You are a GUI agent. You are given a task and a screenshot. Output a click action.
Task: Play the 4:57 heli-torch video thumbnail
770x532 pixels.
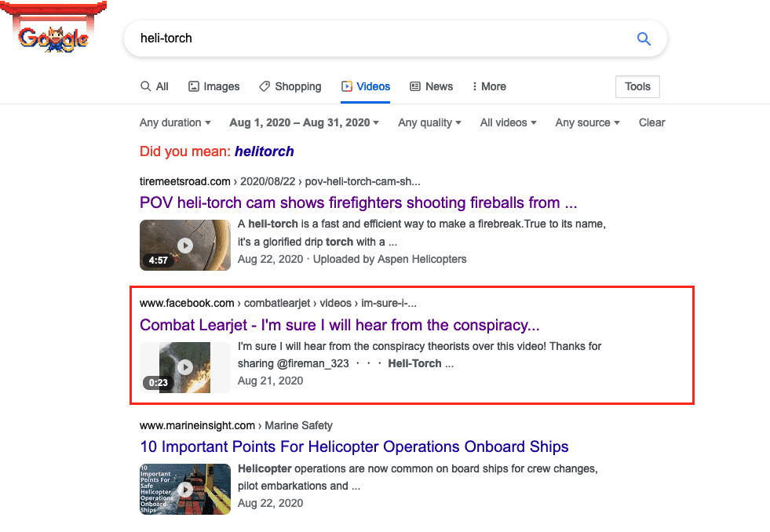click(185, 245)
